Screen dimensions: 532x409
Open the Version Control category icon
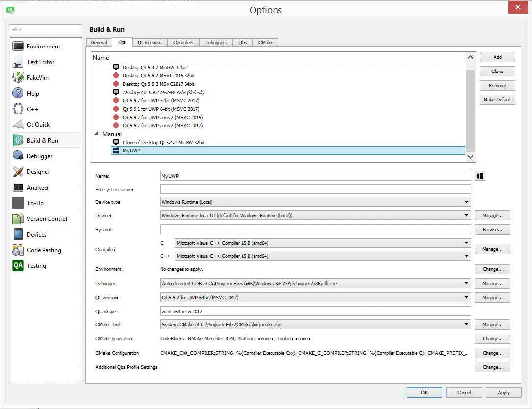18,219
